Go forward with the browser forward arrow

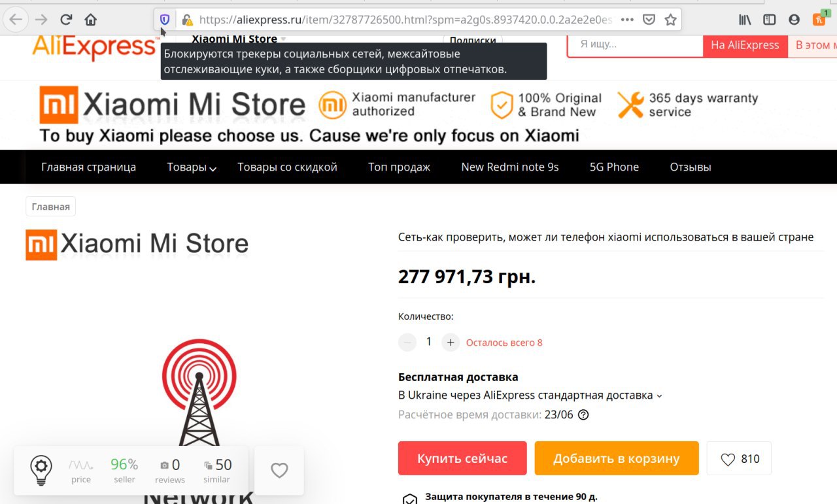coord(41,20)
